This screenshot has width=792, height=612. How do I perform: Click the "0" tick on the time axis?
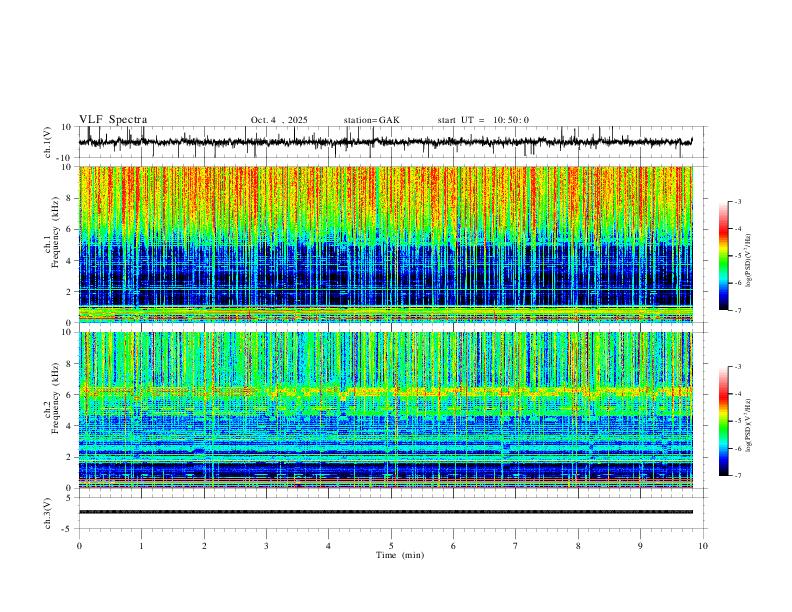pos(79,546)
